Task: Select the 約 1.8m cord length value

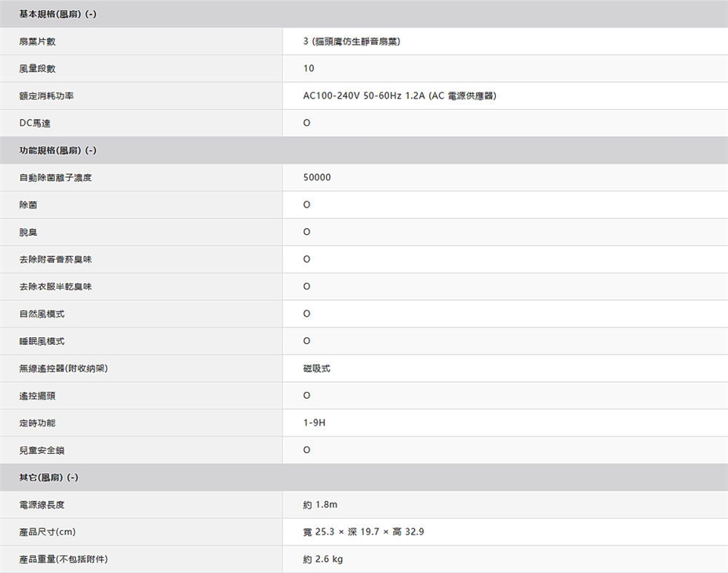Action: coord(320,505)
